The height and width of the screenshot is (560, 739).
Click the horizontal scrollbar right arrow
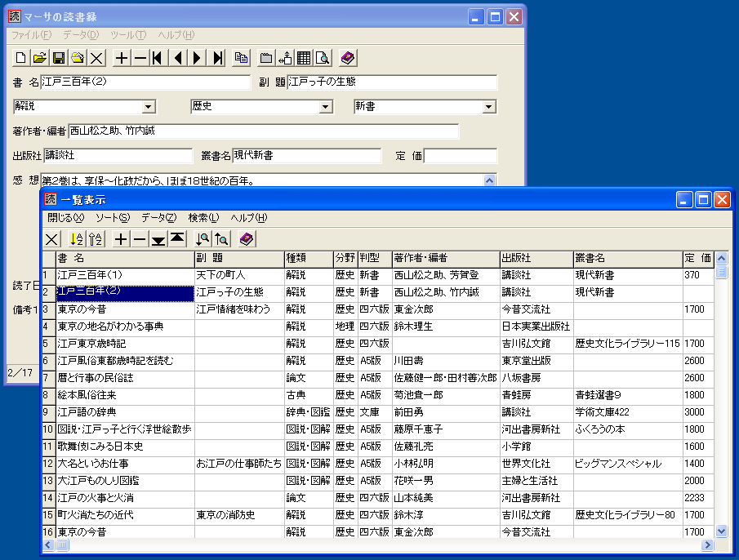pos(706,545)
